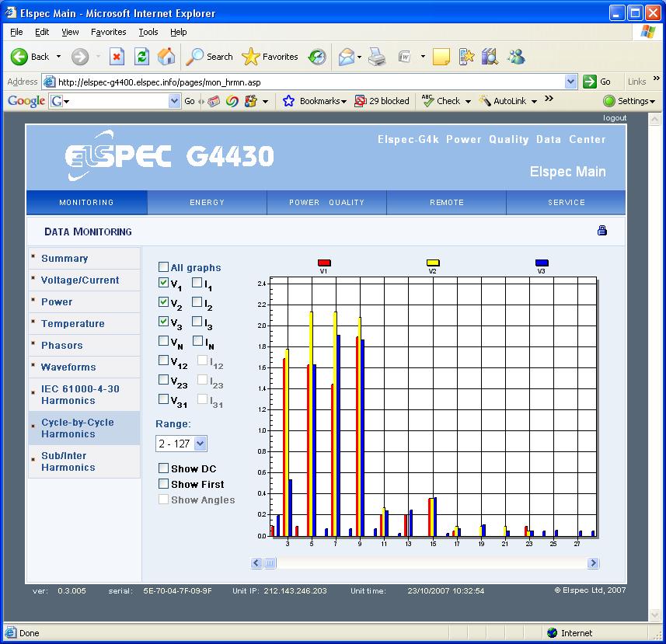Click the AutoLink wand icon

pyautogui.click(x=485, y=101)
